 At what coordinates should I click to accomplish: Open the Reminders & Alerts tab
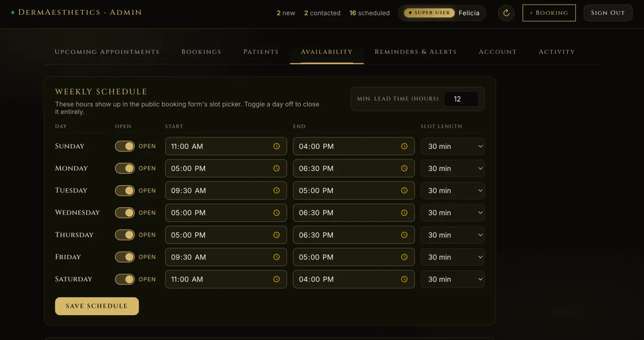coord(415,52)
